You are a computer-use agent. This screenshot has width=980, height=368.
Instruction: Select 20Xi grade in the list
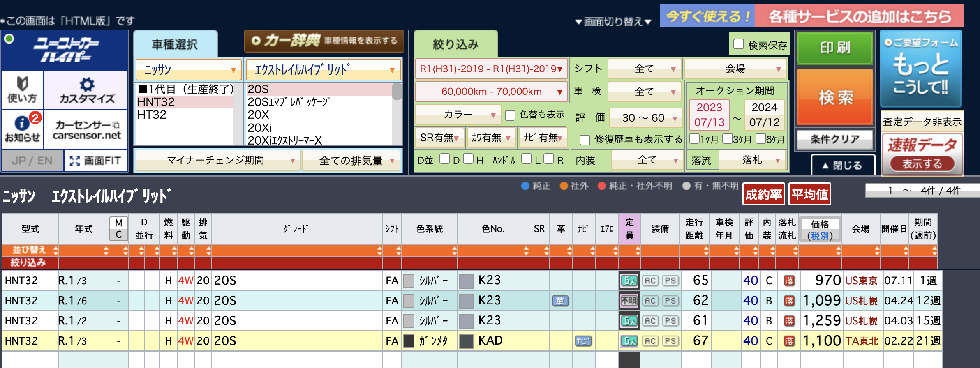point(319,128)
